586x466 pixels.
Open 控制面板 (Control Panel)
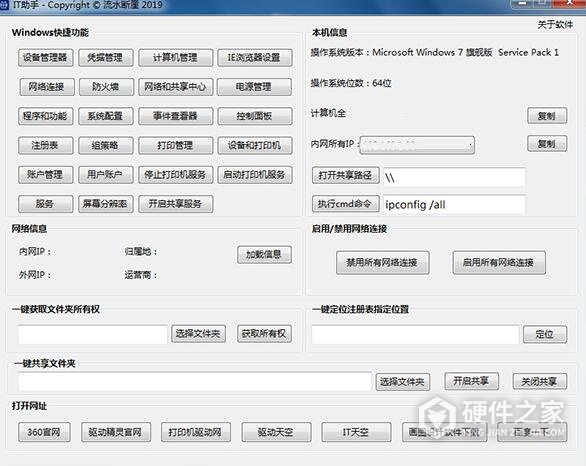click(255, 116)
